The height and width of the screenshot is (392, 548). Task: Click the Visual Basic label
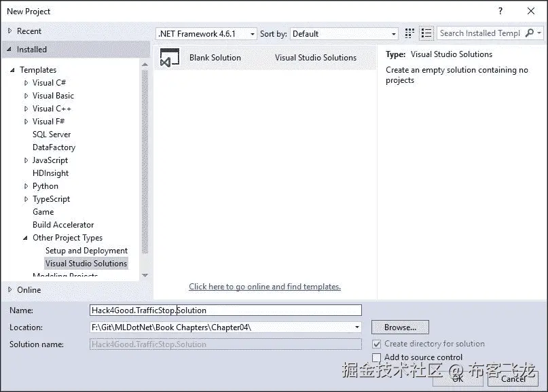53,96
